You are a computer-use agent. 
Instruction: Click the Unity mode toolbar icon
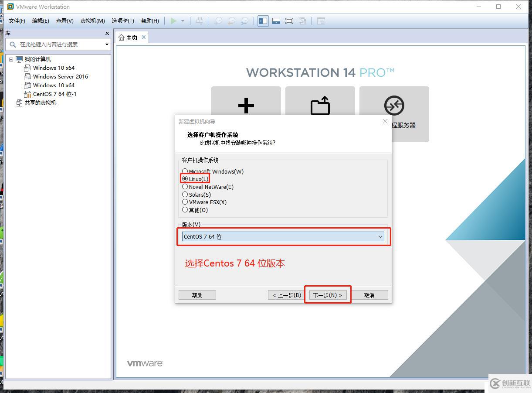tap(302, 21)
